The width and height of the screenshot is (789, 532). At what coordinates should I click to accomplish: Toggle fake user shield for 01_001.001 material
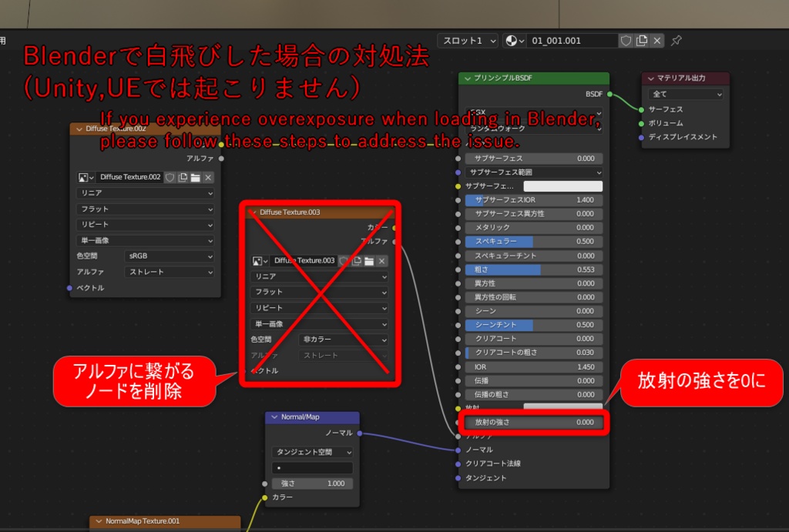click(x=626, y=41)
